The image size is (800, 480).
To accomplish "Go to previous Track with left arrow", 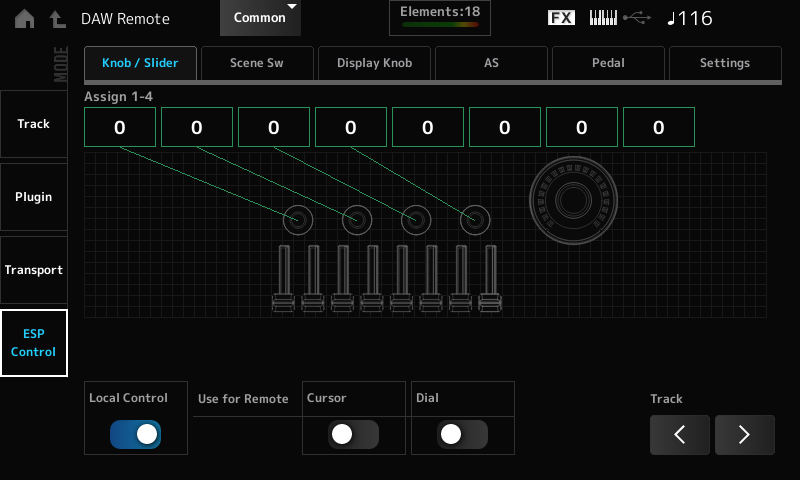I will [680, 435].
